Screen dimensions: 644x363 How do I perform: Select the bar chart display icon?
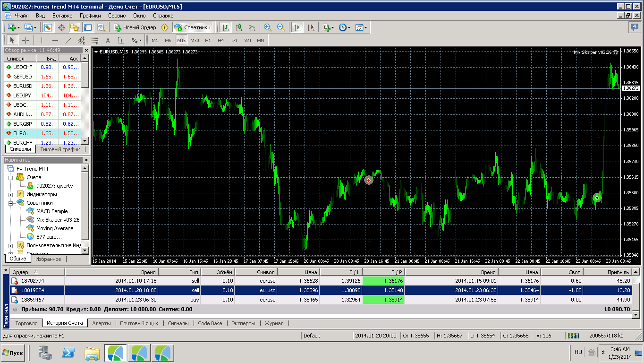coord(226,27)
